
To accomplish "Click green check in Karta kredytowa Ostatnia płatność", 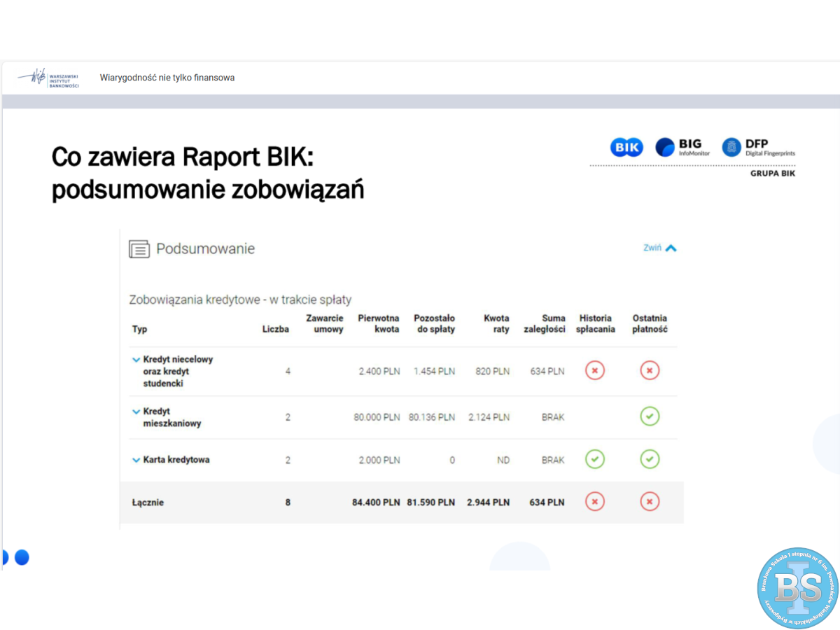I will coord(650,460).
